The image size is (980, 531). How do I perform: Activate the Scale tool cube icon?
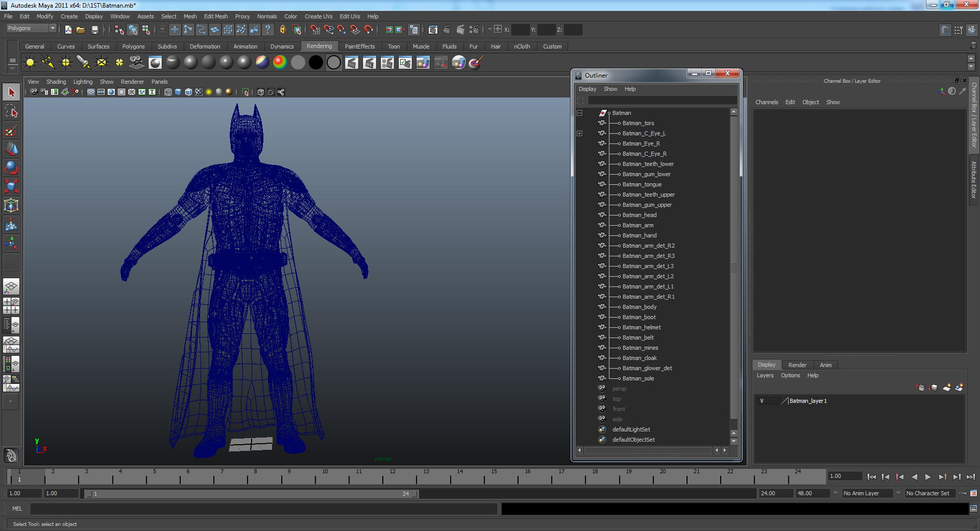click(11, 187)
